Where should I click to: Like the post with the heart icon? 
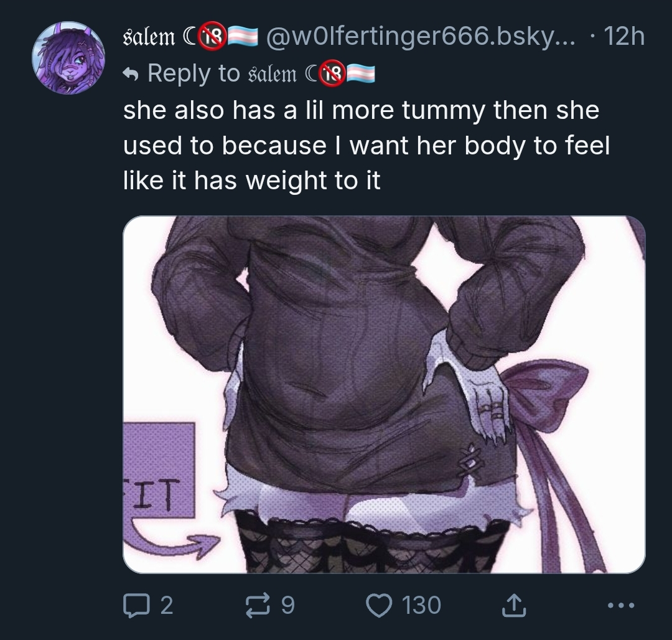pos(379,605)
